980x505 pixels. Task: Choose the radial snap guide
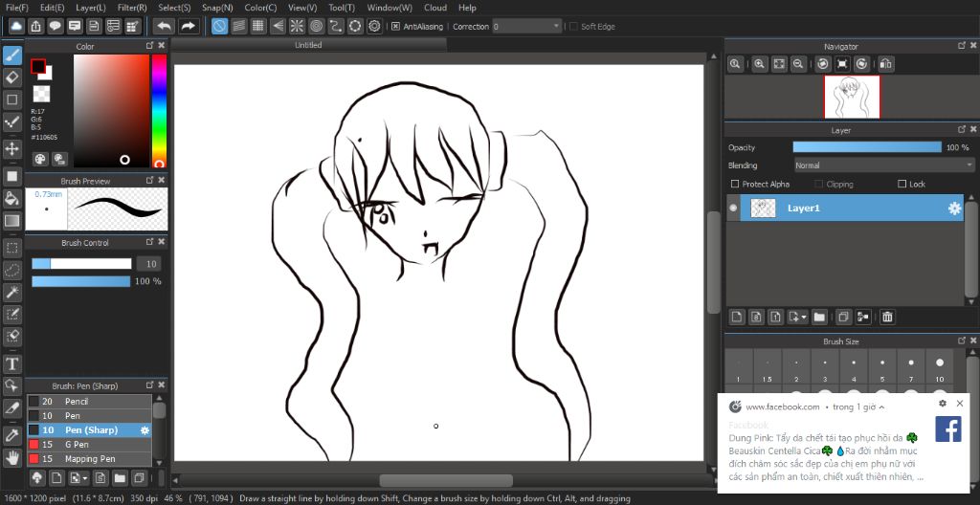point(297,26)
